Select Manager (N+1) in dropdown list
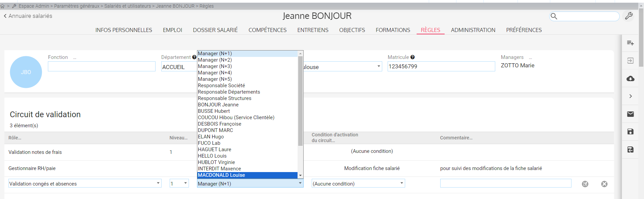The height and width of the screenshot is (199, 644). [247, 54]
